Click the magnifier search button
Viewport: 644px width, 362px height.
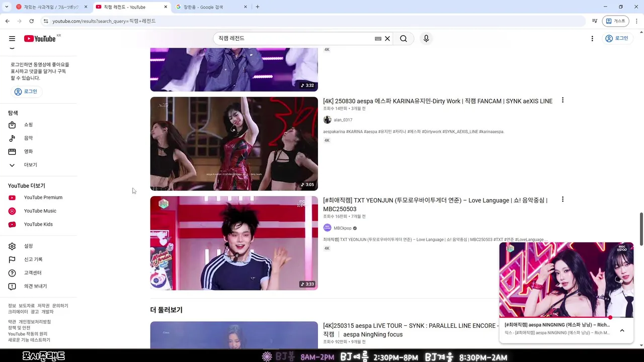[x=404, y=39]
